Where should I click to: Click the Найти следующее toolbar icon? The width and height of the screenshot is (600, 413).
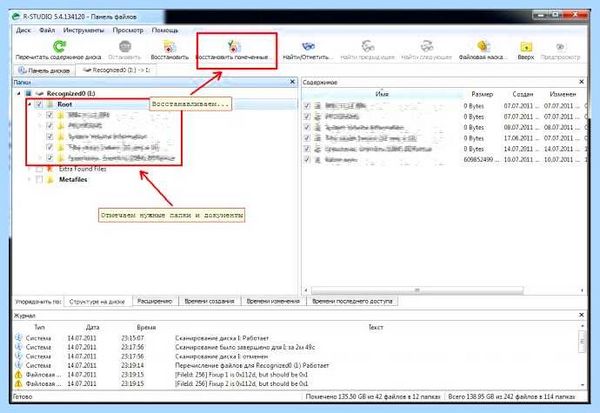[x=427, y=47]
